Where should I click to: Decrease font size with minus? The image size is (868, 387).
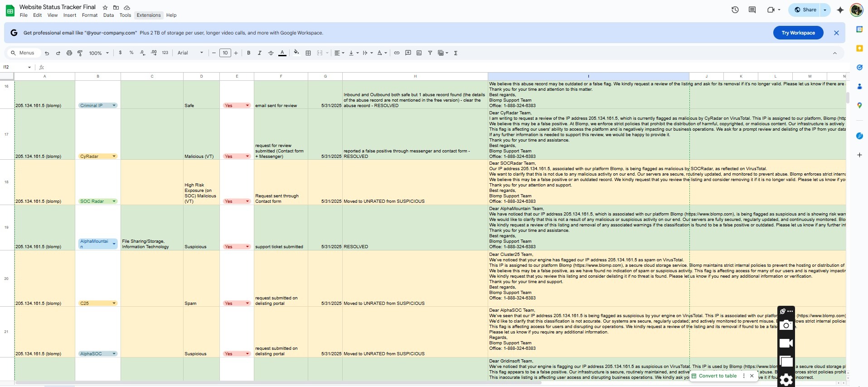pyautogui.click(x=214, y=53)
